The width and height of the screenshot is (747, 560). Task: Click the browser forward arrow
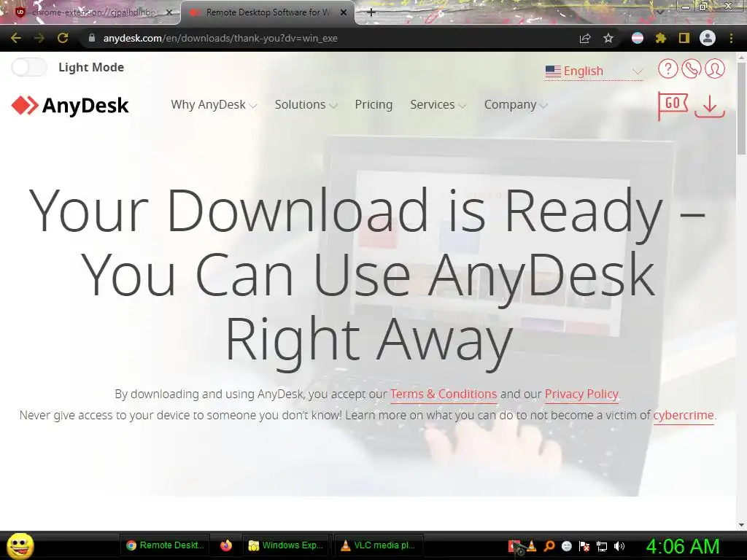pyautogui.click(x=39, y=38)
